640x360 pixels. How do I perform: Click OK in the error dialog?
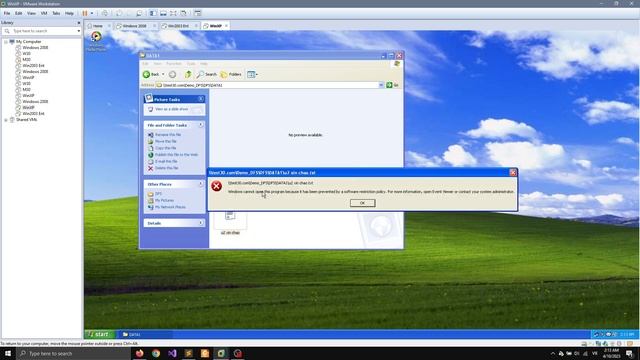[362, 203]
